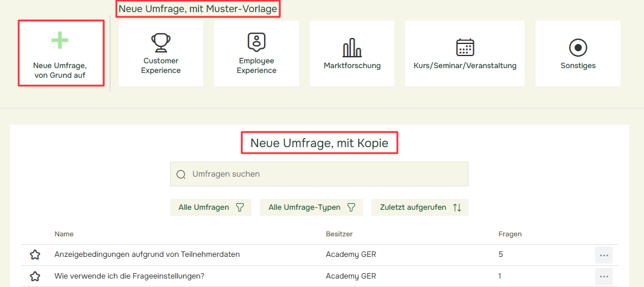Image resolution: width=644 pixels, height=287 pixels.
Task: Open the Alle Umfrage-Typen filter dropdown
Action: tap(311, 207)
